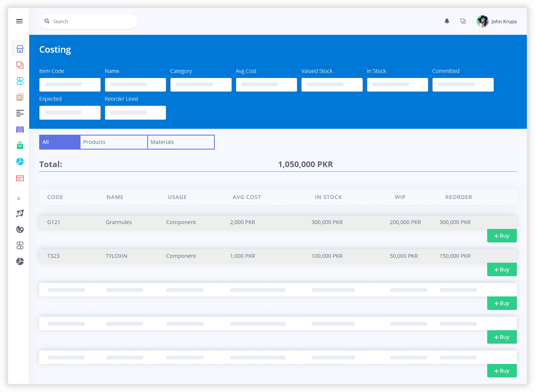Focus the Search field
Image resolution: width=535 pixels, height=392 pixels.
88,21
